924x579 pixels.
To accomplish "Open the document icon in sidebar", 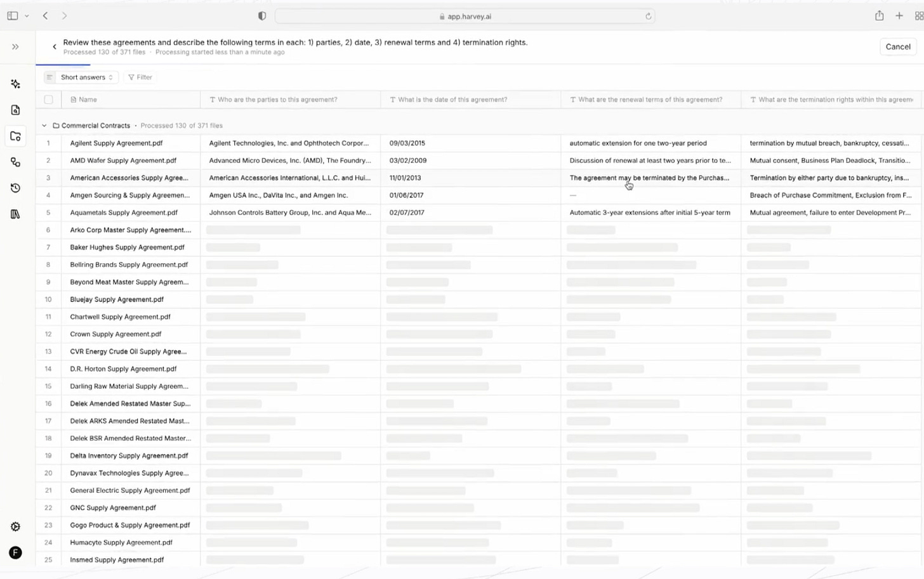I will point(15,110).
